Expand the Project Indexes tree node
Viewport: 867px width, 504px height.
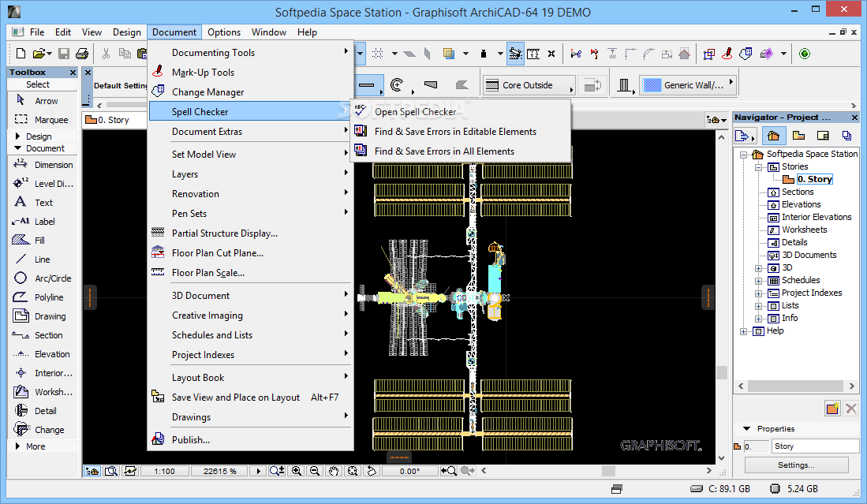pyautogui.click(x=759, y=293)
